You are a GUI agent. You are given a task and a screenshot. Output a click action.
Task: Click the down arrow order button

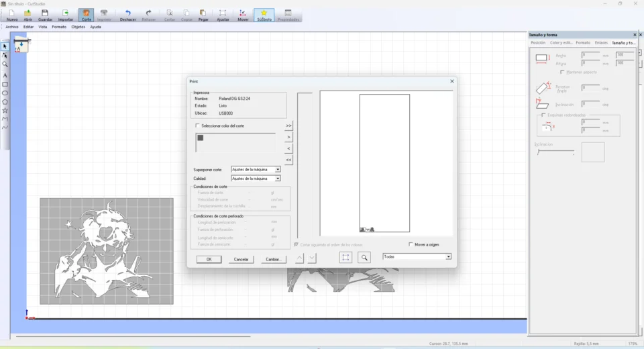(x=312, y=258)
